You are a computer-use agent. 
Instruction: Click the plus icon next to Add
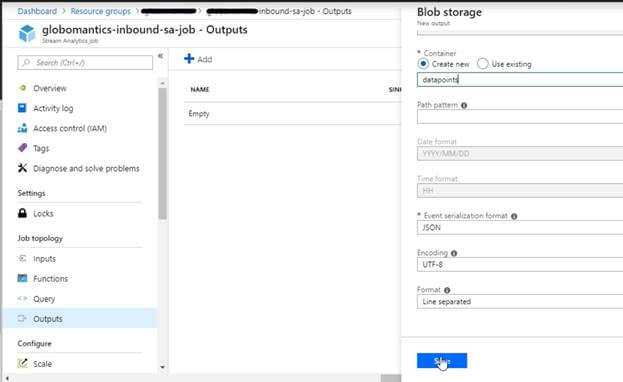click(x=189, y=59)
